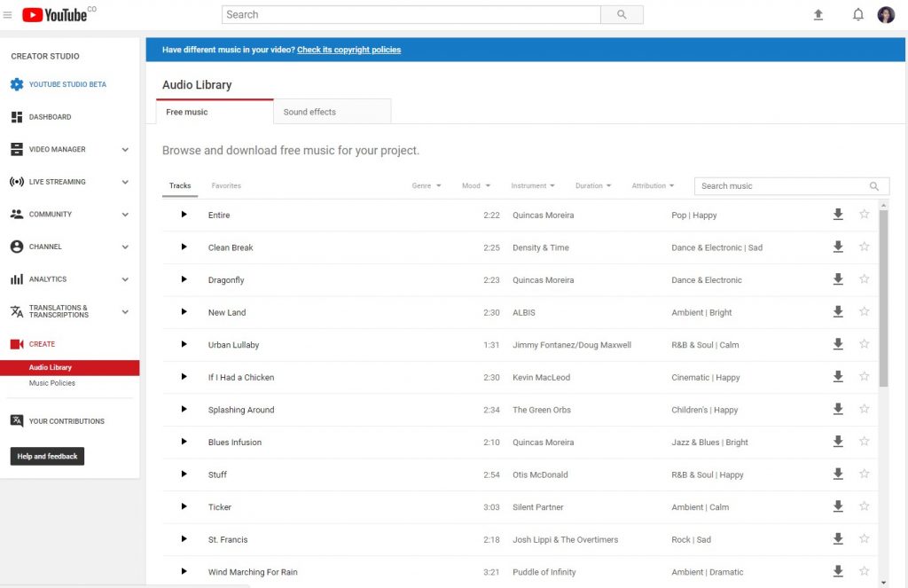Image resolution: width=908 pixels, height=588 pixels.
Task: Click the YouTube logo
Action: click(55, 14)
